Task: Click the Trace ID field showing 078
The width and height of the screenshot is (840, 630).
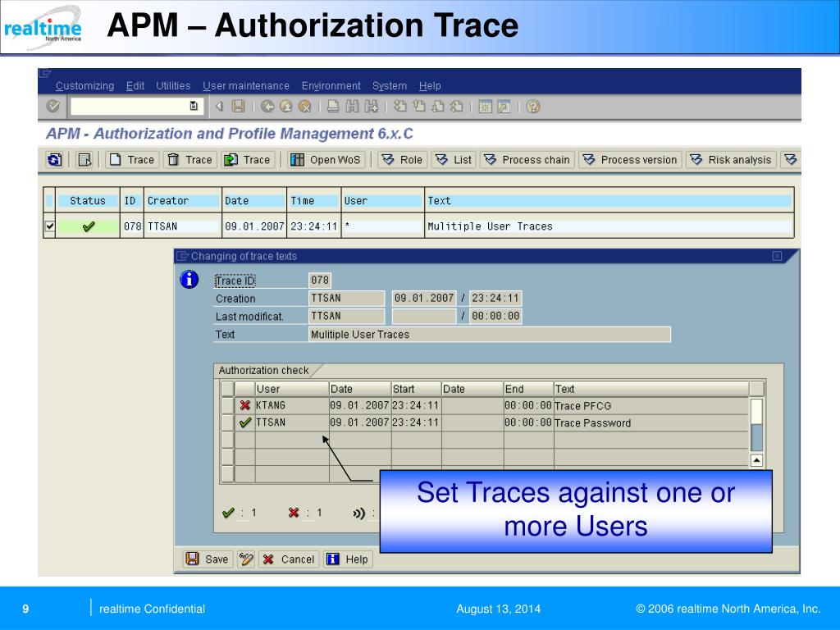Action: (320, 281)
